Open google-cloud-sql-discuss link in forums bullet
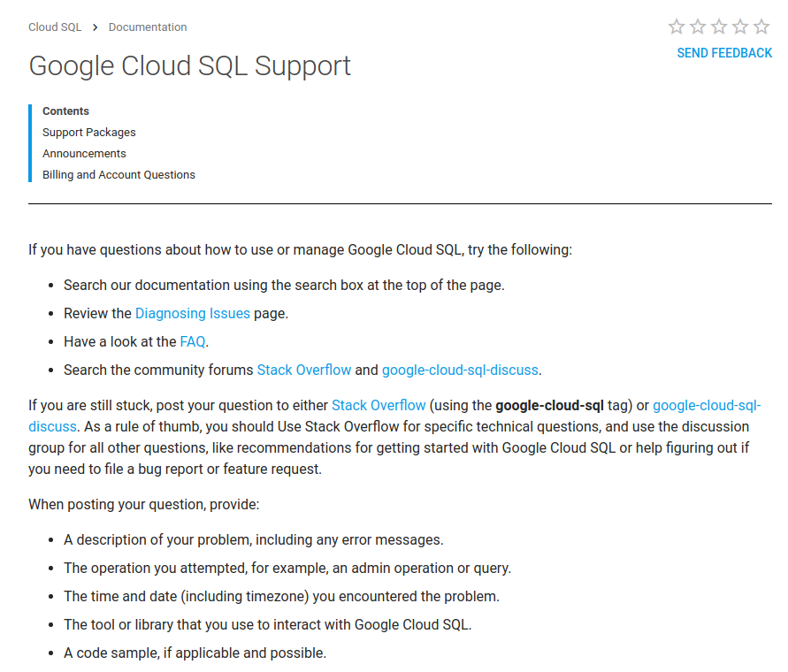The width and height of the screenshot is (788, 672). pyautogui.click(x=460, y=370)
